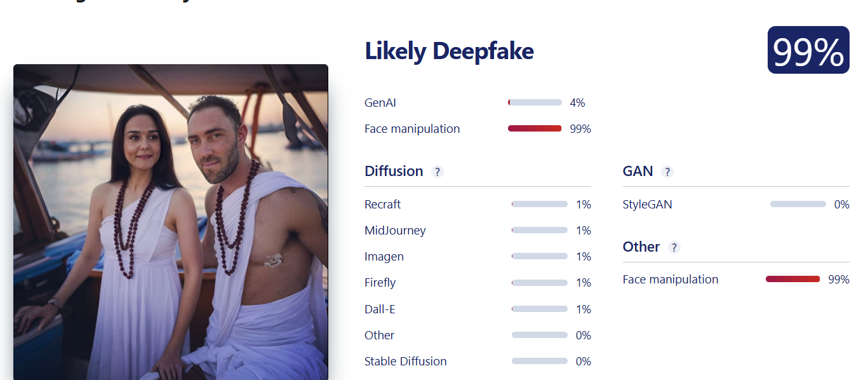The height and width of the screenshot is (380, 868).
Task: Click the StyleGAN label
Action: (x=647, y=205)
